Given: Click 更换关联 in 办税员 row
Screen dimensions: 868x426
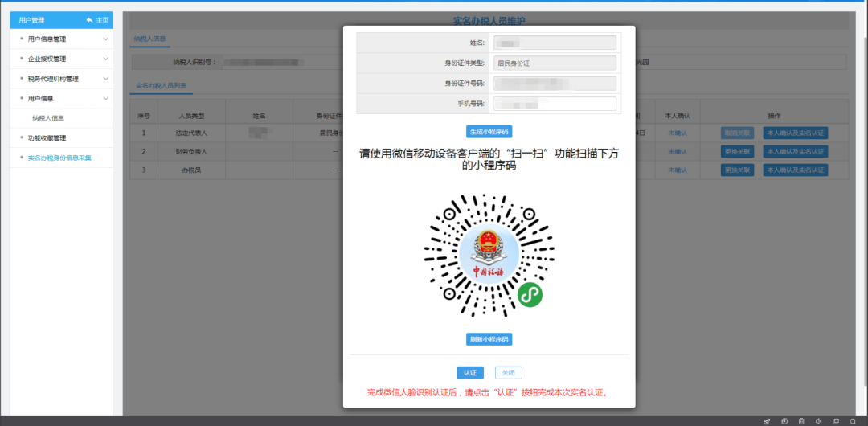Looking at the screenshot, I should tap(737, 170).
